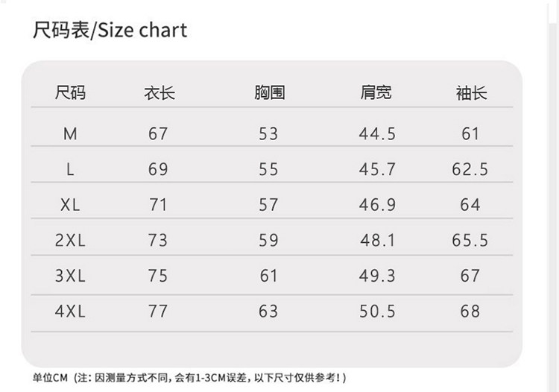559x392 pixels.
Task: Click the 62.5 sleeve length for size L
Action: [470, 169]
